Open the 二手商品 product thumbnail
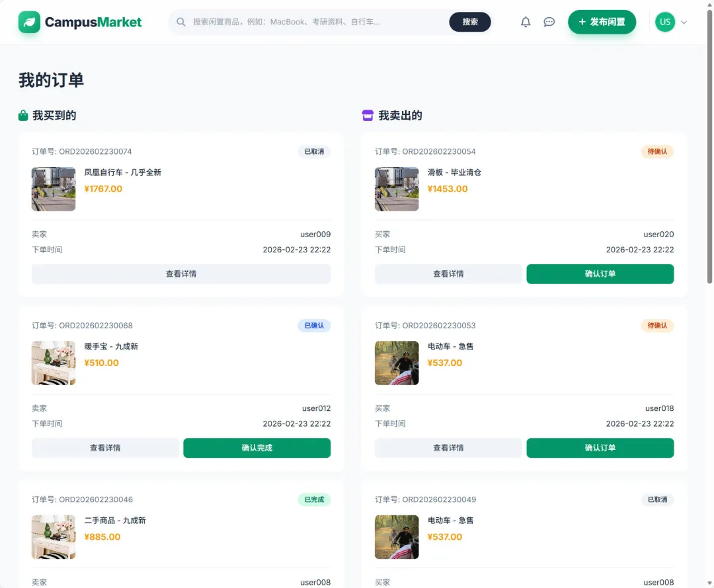This screenshot has width=714, height=588. pyautogui.click(x=54, y=537)
